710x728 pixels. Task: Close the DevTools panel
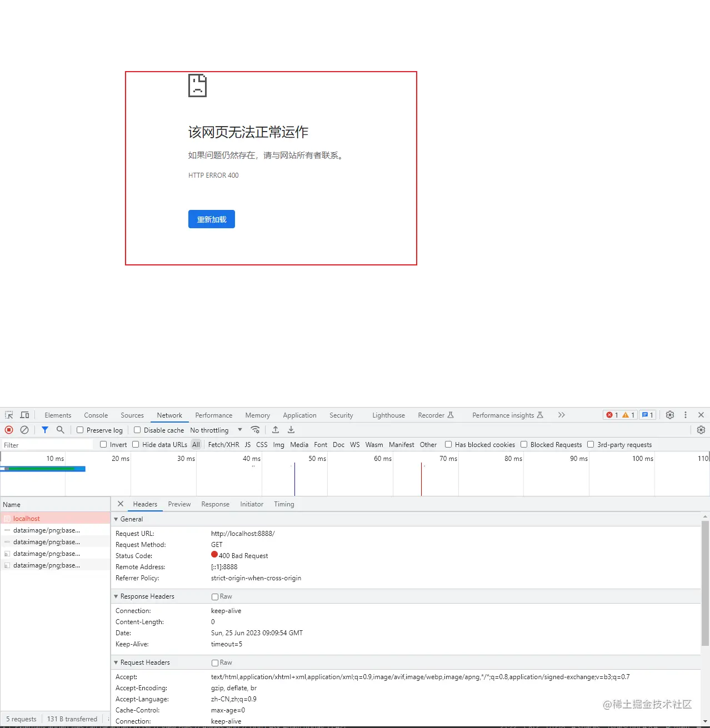tap(701, 415)
